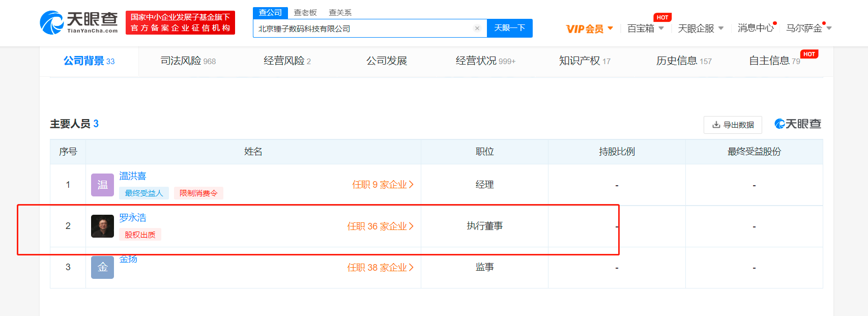The height and width of the screenshot is (316, 868).
Task: Click the 职位 column header
Action: 484,152
